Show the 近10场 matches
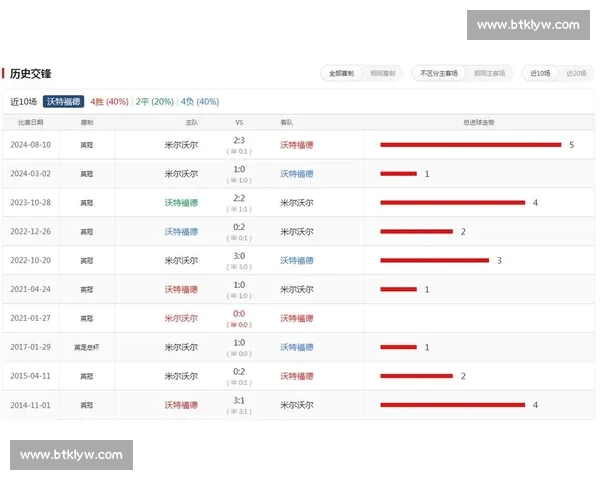 (x=540, y=73)
